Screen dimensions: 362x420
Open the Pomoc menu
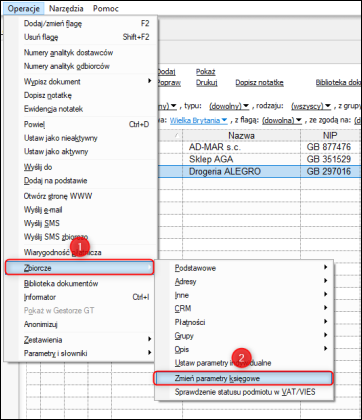click(106, 8)
